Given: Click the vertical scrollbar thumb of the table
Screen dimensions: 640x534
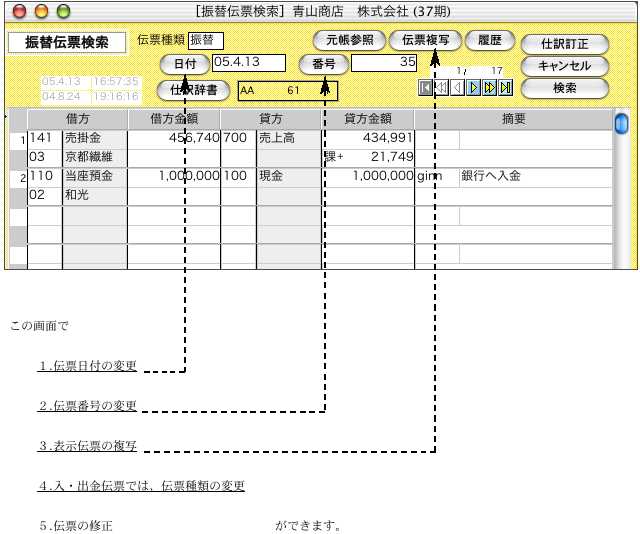Looking at the screenshot, I should point(621,124).
